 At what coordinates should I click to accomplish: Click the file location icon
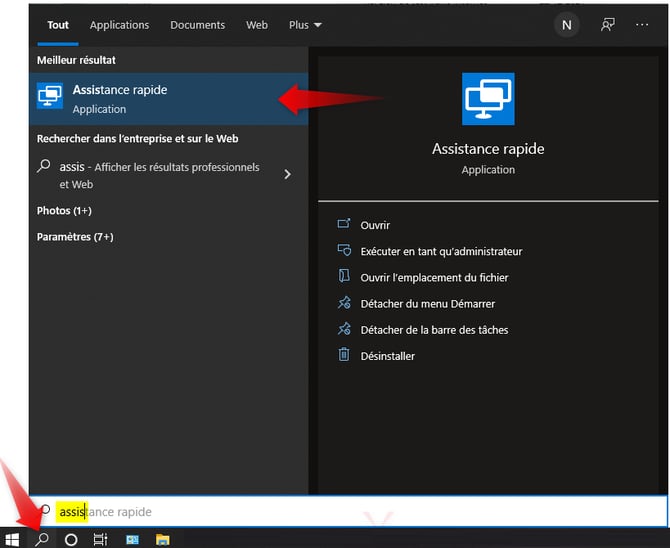344,276
